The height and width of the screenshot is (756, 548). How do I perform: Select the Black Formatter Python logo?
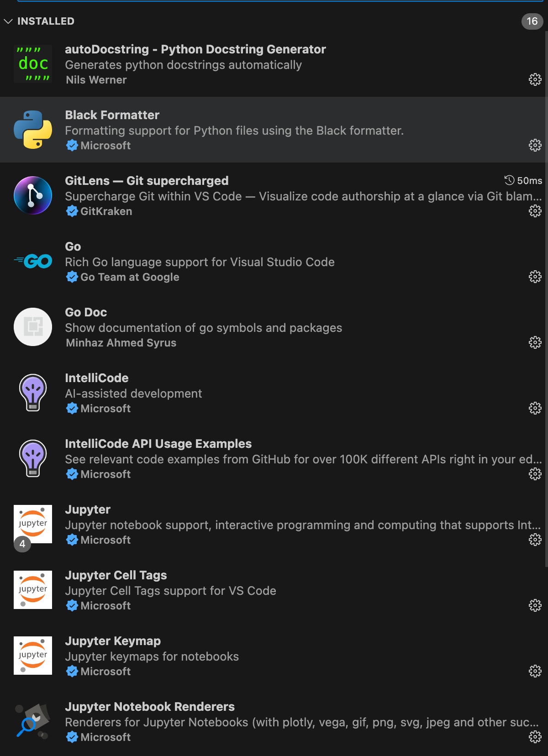coord(32,130)
